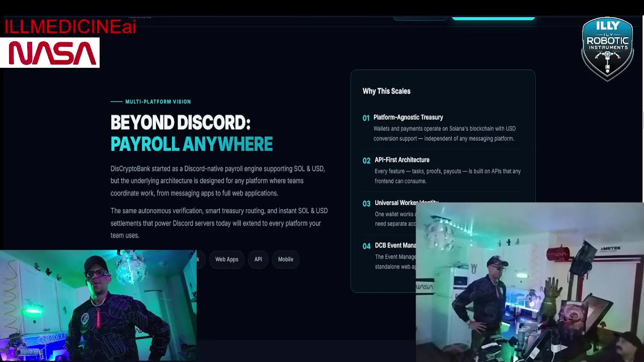644x362 pixels.
Task: Click the Why This Scales heading
Action: pyautogui.click(x=386, y=91)
